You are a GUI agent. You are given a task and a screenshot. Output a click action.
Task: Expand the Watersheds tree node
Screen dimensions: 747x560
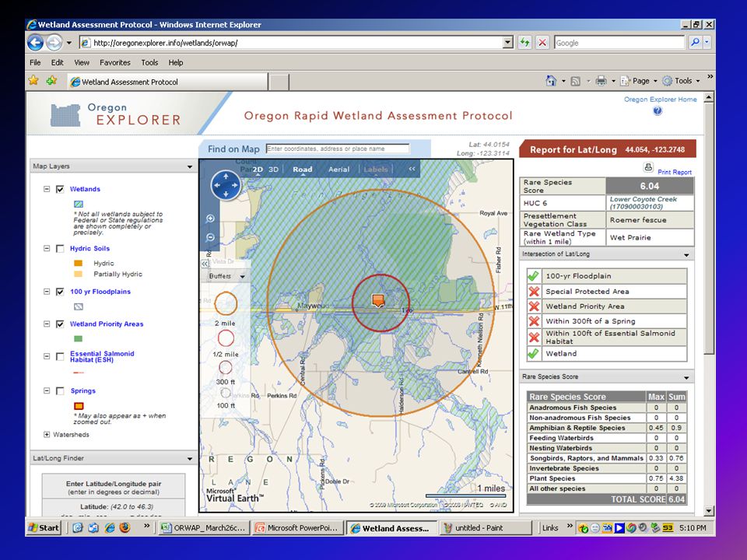pos(47,434)
